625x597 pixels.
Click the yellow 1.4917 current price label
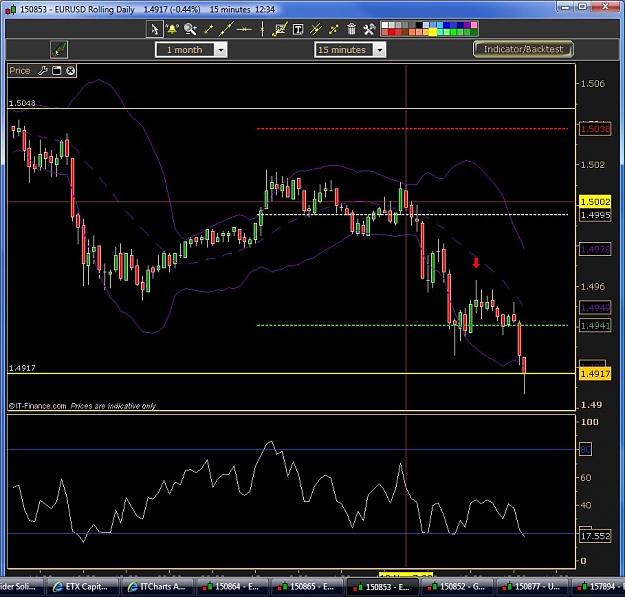pos(595,374)
